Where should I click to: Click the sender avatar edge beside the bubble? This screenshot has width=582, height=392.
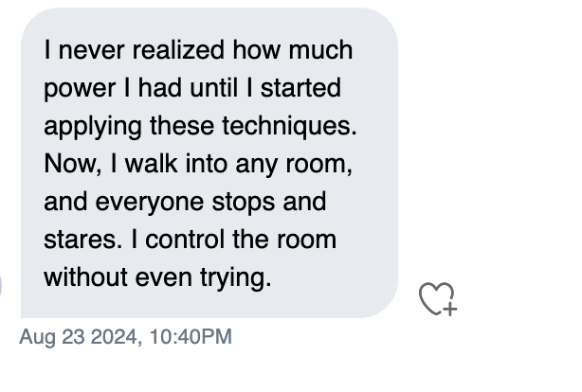pos(1,286)
